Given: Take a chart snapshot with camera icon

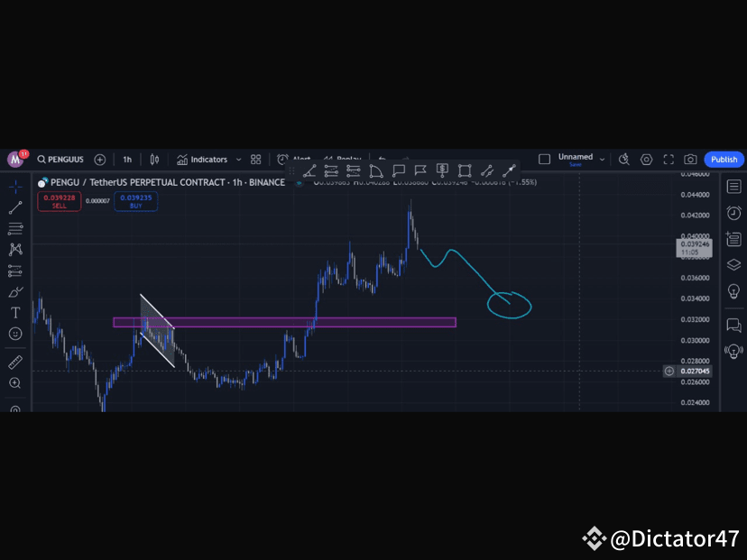Looking at the screenshot, I should [690, 160].
